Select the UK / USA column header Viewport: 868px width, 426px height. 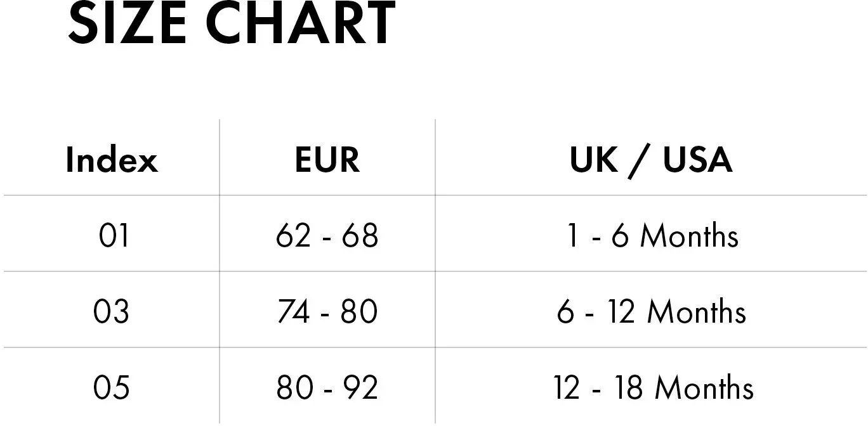point(652,160)
